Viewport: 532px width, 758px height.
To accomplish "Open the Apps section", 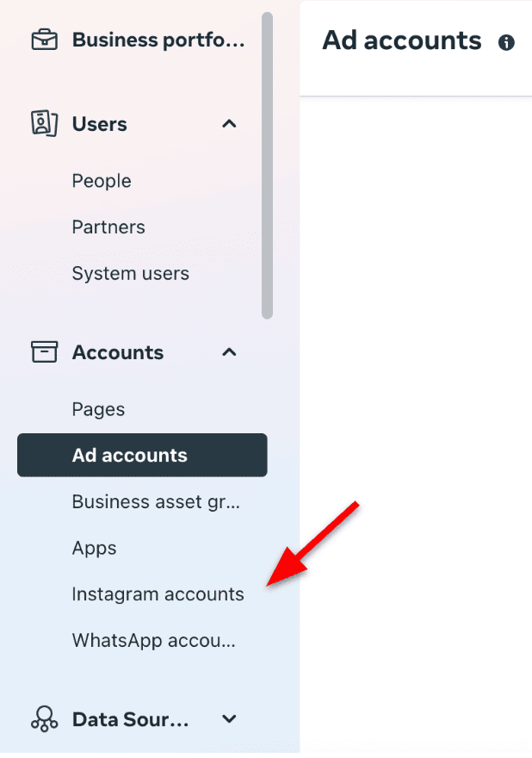I will click(94, 548).
